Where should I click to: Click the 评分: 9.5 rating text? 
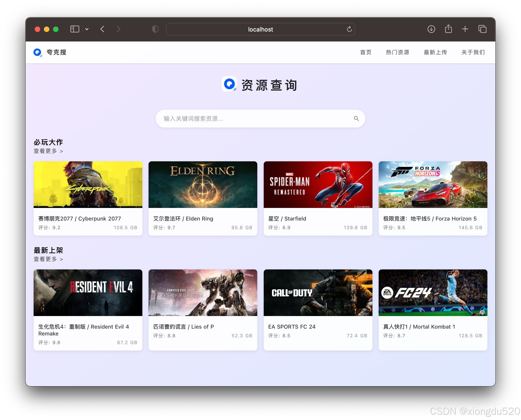(394, 228)
